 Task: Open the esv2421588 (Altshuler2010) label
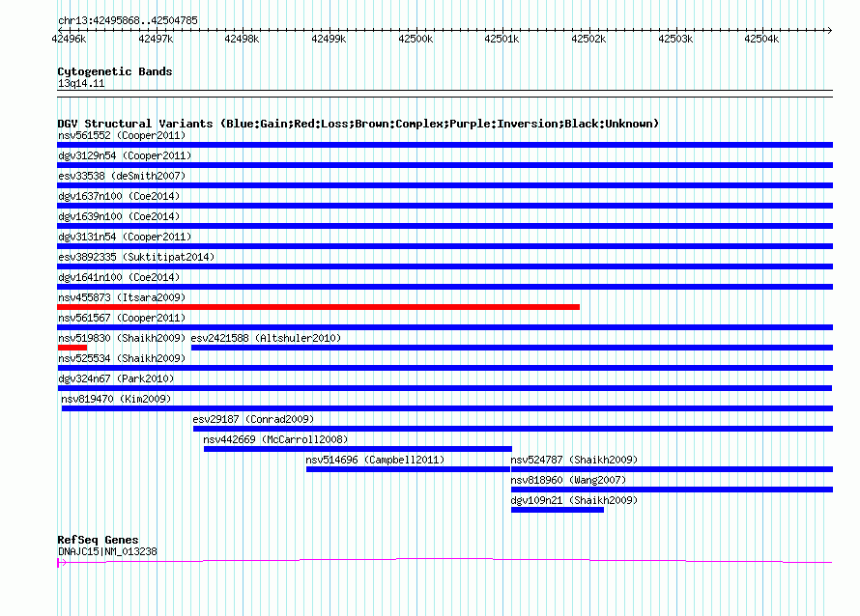(x=266, y=338)
